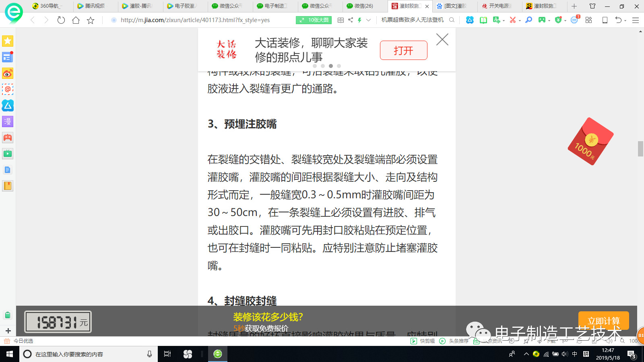The width and height of the screenshot is (644, 362).
Task: Switch to the [图文]灌胶 tab
Action: [x=454, y=6]
